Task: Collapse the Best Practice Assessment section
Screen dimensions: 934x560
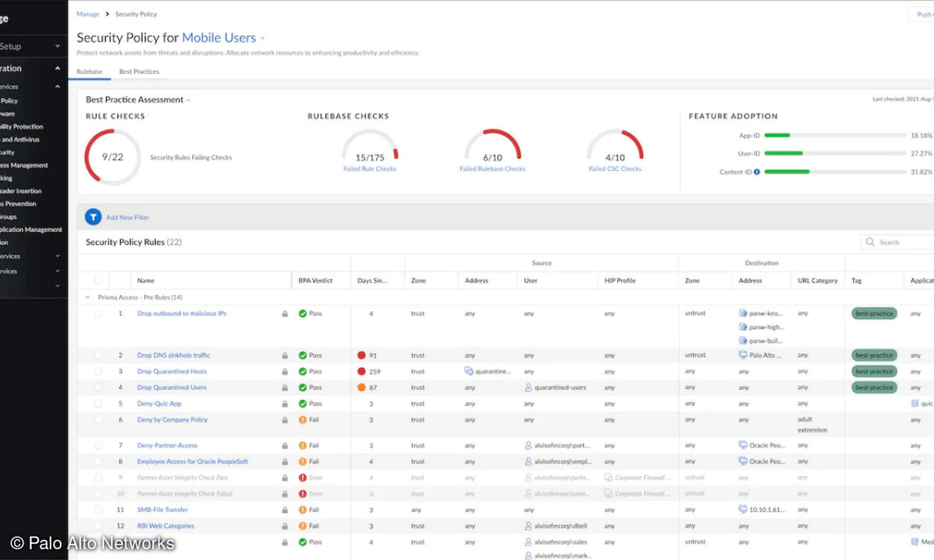Action: pyautogui.click(x=188, y=100)
